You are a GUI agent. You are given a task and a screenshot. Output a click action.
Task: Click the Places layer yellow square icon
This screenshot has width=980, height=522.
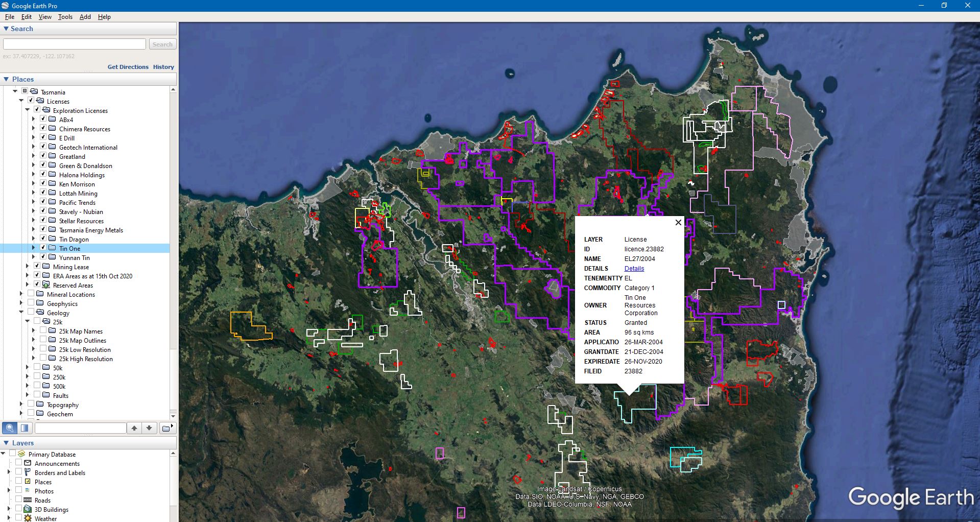[28, 482]
